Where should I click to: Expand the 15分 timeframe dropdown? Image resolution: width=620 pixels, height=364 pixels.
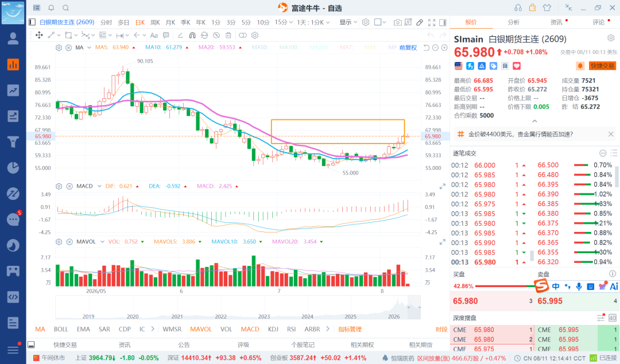[284, 22]
